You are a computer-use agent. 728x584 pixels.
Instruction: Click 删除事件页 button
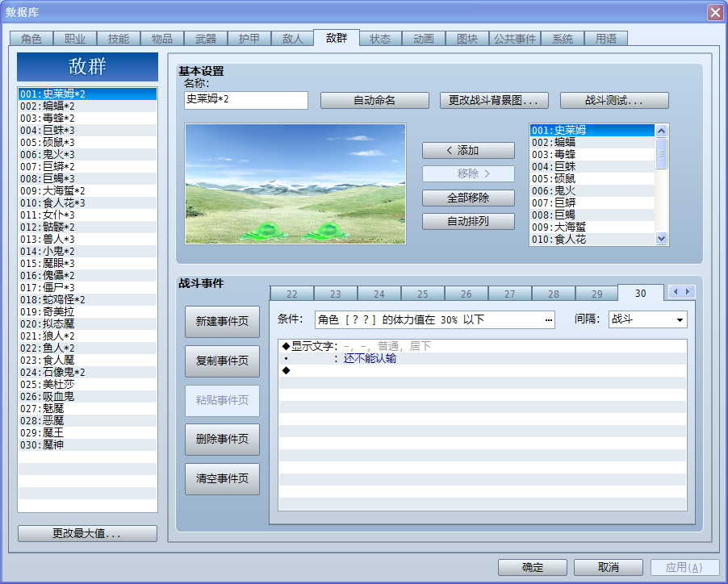[222, 440]
